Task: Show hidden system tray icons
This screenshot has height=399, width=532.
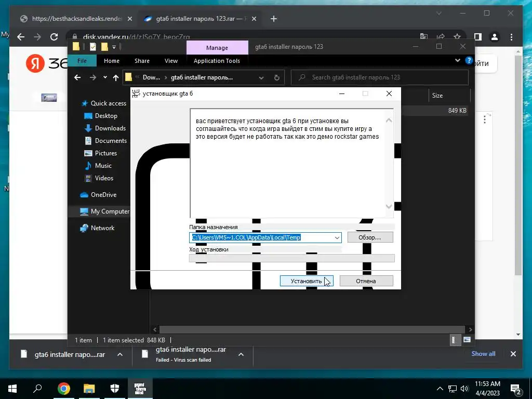Action: click(x=440, y=389)
